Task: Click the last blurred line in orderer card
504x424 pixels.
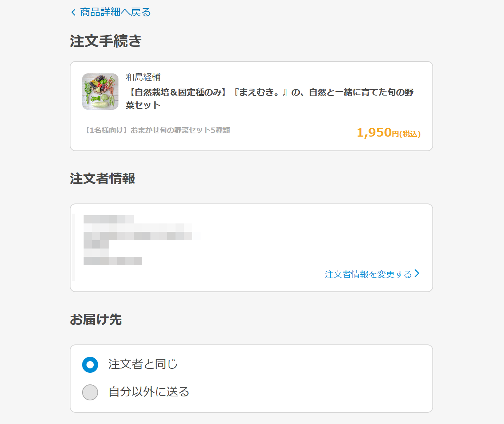Action: click(113, 261)
